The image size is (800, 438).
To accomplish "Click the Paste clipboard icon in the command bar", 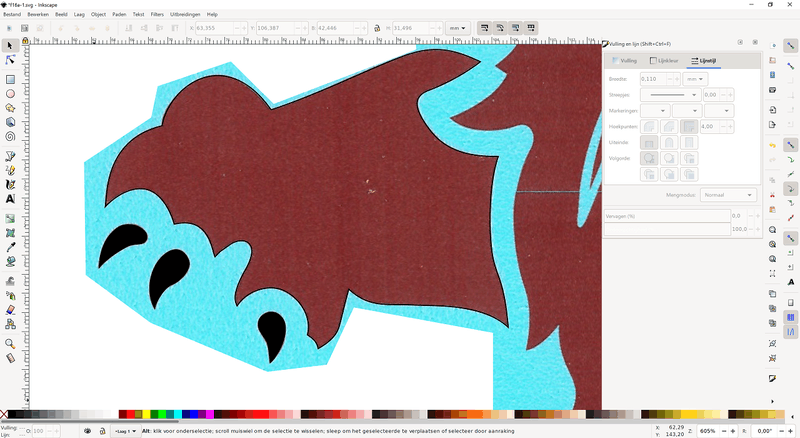I will (x=772, y=209).
